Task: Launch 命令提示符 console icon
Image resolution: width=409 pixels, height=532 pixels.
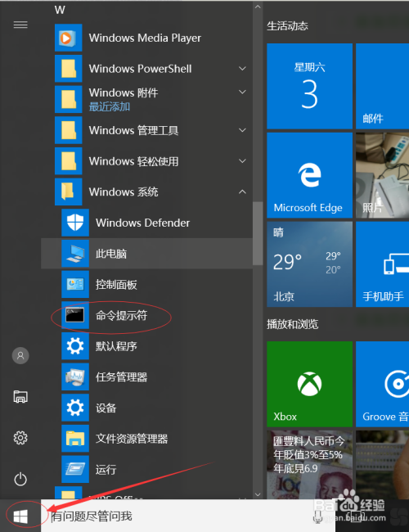Action: [75, 315]
